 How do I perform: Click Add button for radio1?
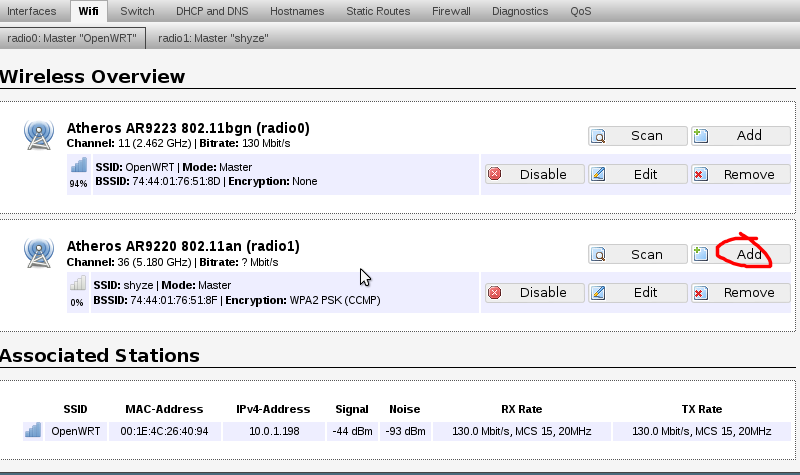pyautogui.click(x=741, y=254)
